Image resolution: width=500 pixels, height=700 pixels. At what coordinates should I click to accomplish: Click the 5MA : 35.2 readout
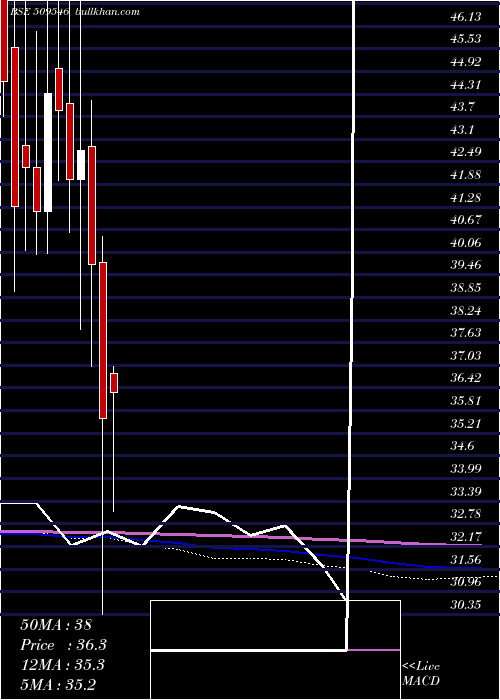[x=58, y=684]
